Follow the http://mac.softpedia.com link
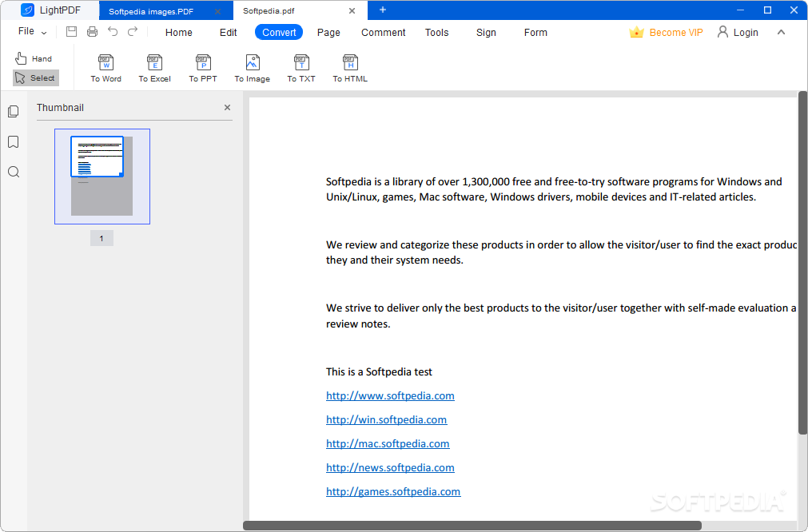Image resolution: width=808 pixels, height=532 pixels. (x=388, y=443)
